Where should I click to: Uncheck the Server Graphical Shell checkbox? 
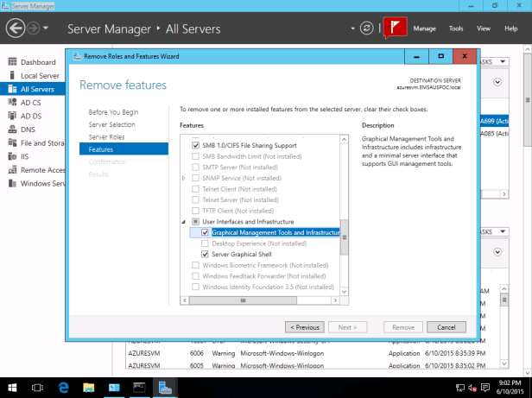[205, 255]
